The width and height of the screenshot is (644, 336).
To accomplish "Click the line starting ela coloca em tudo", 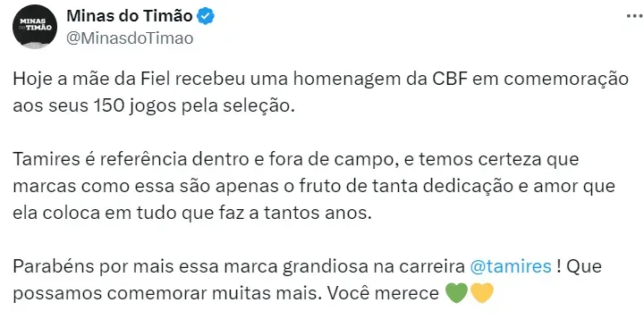I will click(x=191, y=213).
